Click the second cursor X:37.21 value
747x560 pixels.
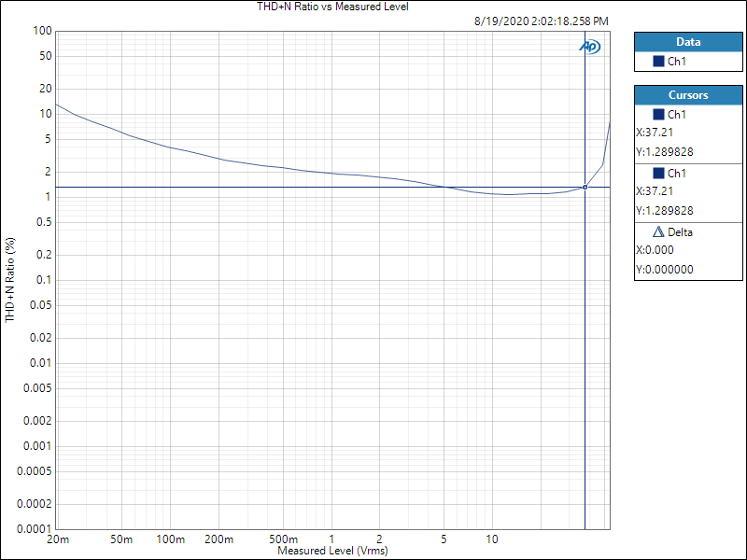(x=655, y=191)
